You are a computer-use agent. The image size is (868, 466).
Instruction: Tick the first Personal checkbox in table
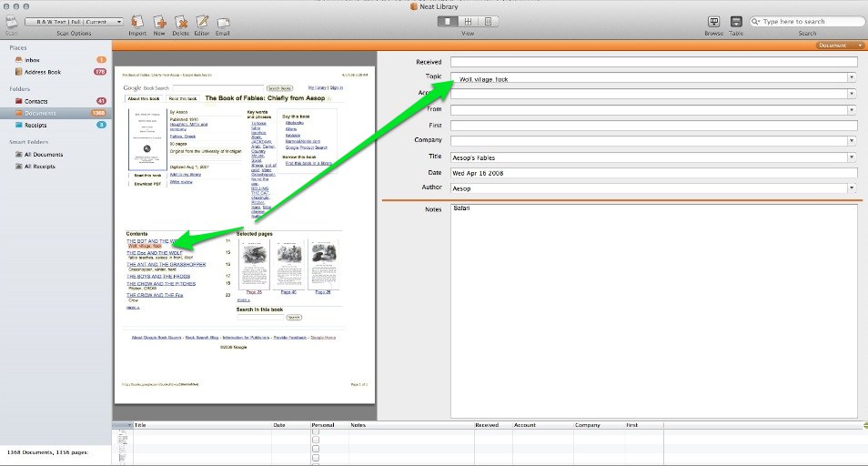[x=316, y=432]
